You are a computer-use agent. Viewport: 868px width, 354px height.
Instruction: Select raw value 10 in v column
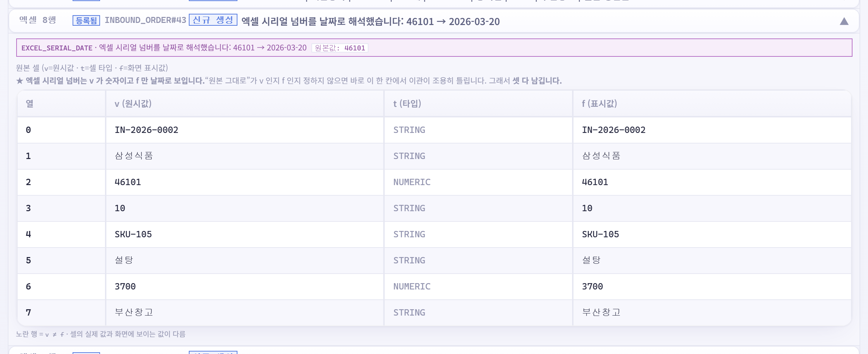(x=120, y=208)
